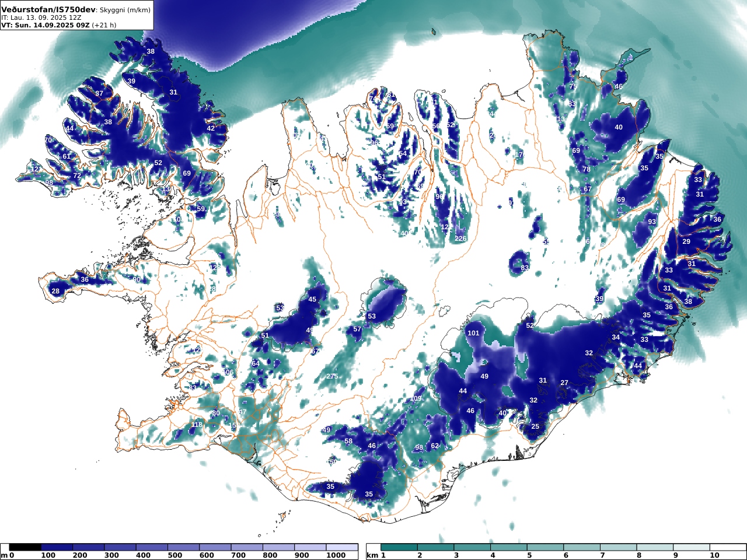Screen dimensions: 747x560
Task: Click the 5–6 km legend color box
Action: (x=546, y=547)
